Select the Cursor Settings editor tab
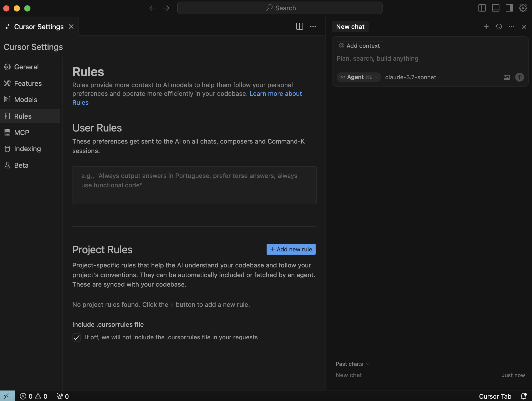 coord(39,27)
